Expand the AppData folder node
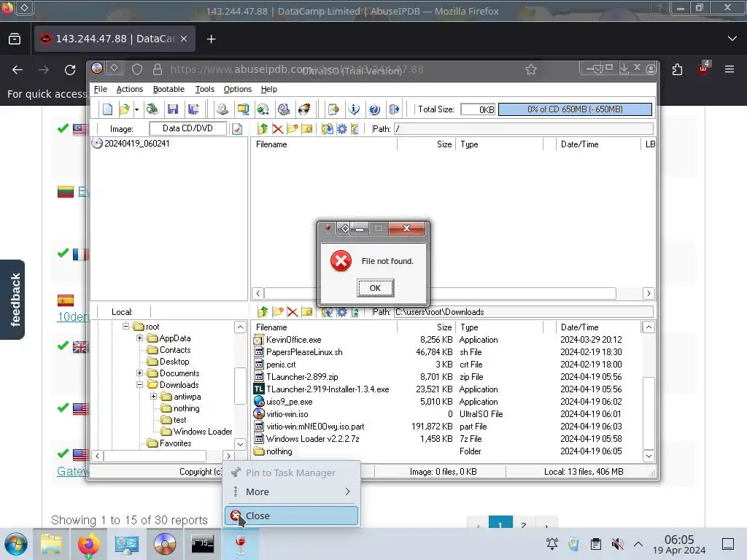 (139, 338)
